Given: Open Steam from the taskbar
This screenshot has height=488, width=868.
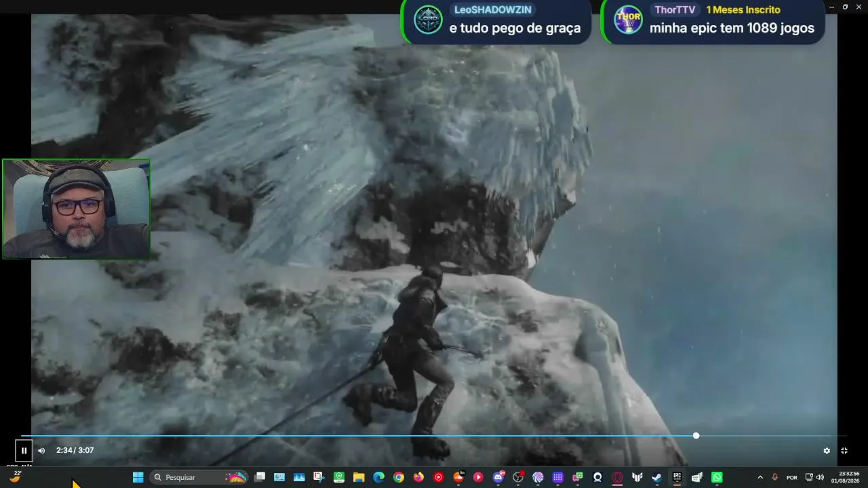Looking at the screenshot, I should coord(657,477).
